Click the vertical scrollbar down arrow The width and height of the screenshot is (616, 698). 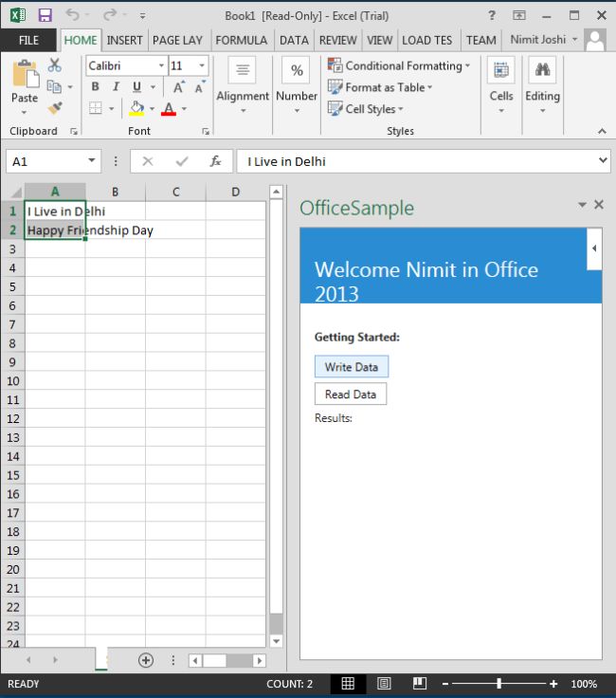[276, 641]
